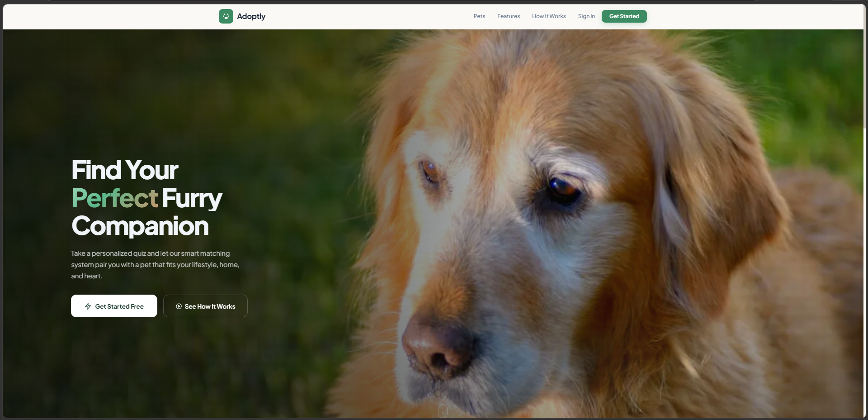Open the Pets nav link
868x420 pixels.
coord(479,16)
